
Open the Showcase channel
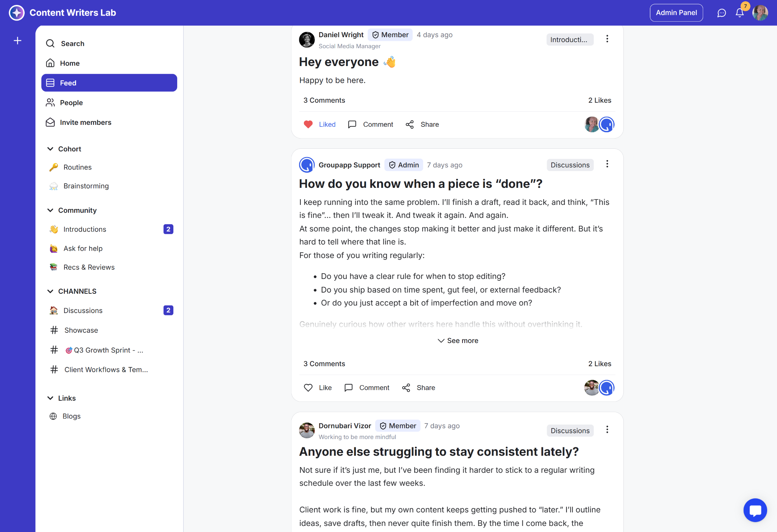81,330
